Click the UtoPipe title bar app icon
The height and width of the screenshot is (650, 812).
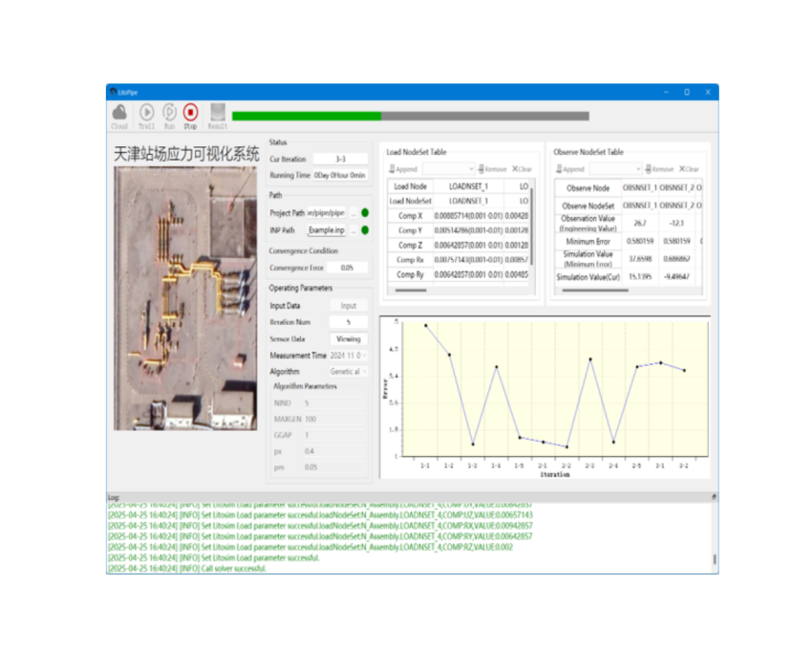click(113, 92)
